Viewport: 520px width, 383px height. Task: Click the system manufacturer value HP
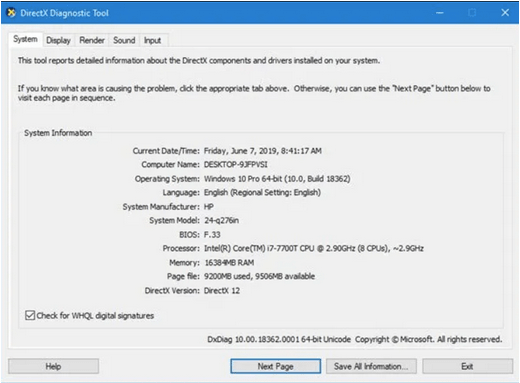pyautogui.click(x=209, y=207)
